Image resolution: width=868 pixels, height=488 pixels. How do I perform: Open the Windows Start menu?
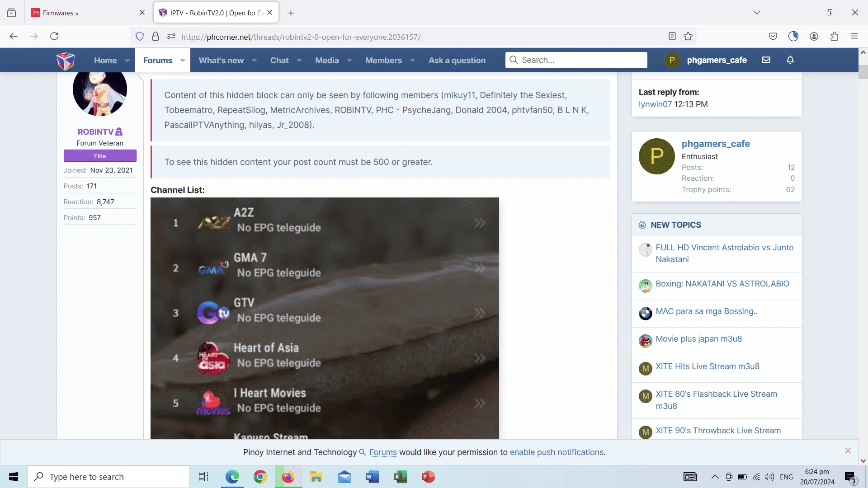(x=14, y=477)
